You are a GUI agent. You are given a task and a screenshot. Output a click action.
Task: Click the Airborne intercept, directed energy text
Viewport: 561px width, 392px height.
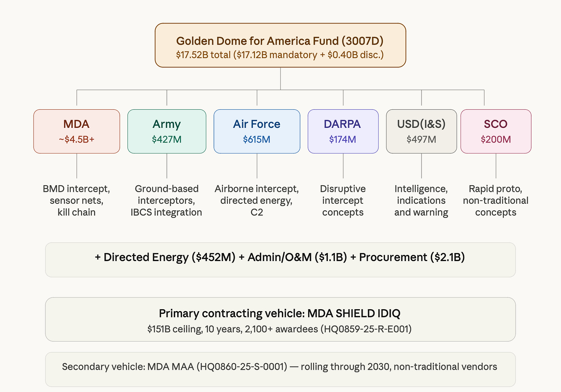click(257, 201)
